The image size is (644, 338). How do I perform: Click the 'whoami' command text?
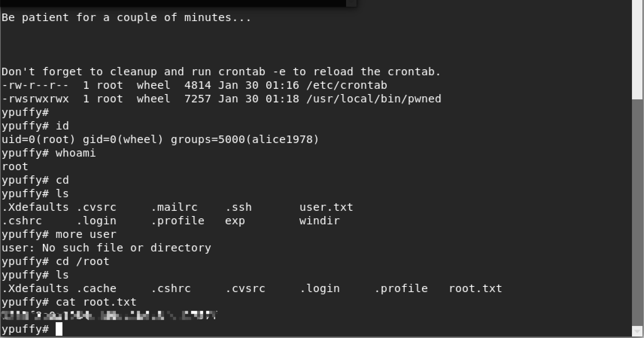point(76,153)
